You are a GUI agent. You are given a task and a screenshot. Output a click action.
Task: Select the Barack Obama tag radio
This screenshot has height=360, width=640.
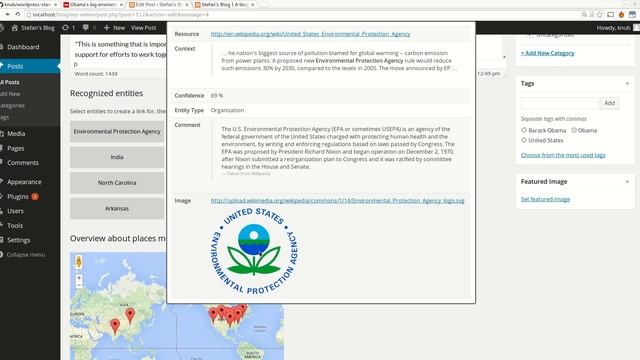524,130
